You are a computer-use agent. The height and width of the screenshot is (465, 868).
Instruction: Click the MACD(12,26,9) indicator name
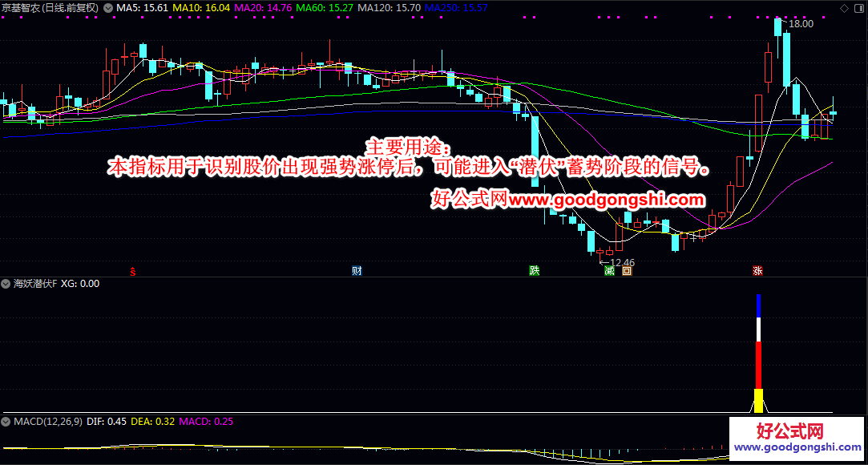point(48,422)
